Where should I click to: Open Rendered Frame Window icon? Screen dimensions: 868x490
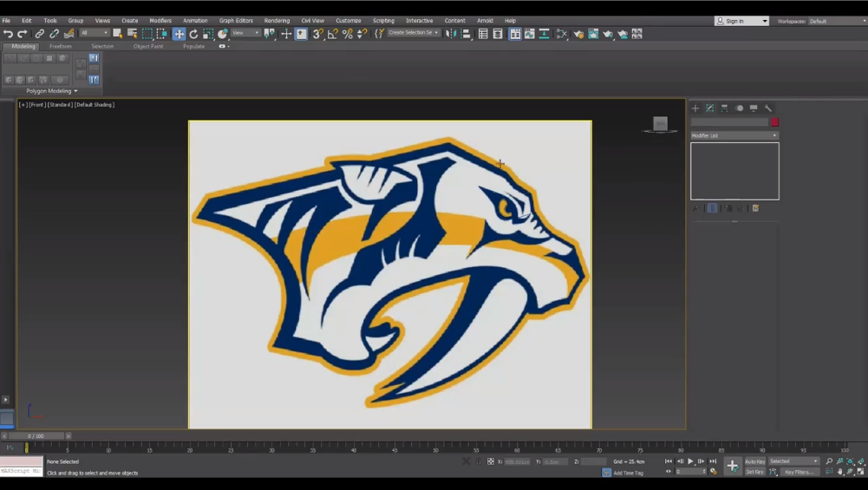click(593, 34)
